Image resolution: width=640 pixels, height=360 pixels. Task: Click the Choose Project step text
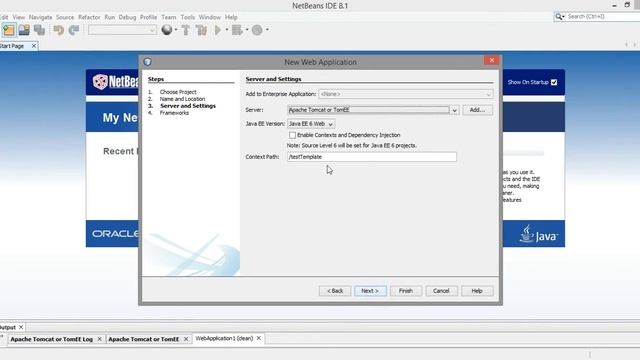[x=178, y=92]
